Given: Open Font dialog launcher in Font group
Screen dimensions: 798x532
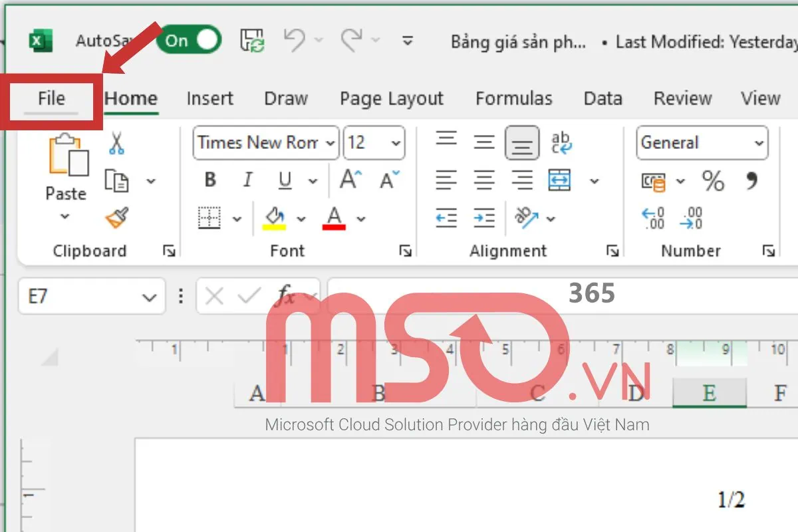Looking at the screenshot, I should pyautogui.click(x=405, y=251).
